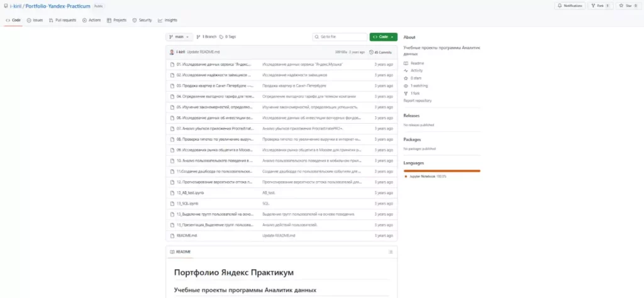This screenshot has height=298, width=644.
Task: Open the 45 Commits history link
Action: tap(380, 52)
